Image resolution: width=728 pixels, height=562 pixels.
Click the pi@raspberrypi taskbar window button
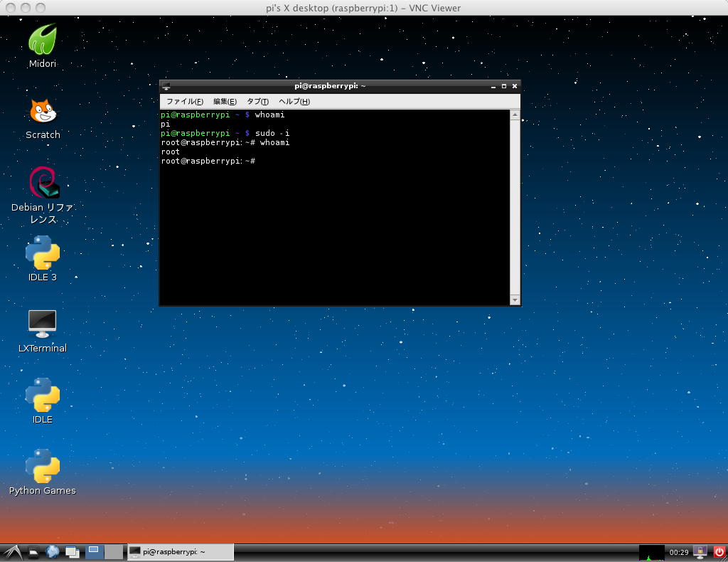coord(181,552)
